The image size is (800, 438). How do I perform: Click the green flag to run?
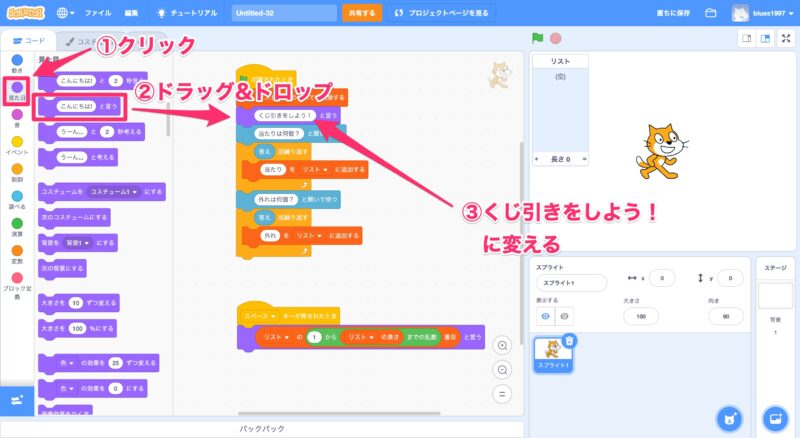point(537,38)
